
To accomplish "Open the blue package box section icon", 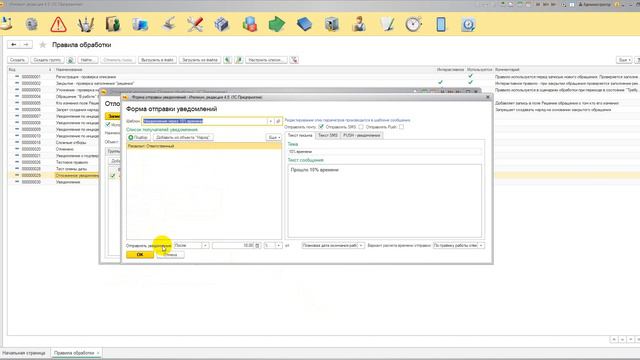I will pos(222,24).
